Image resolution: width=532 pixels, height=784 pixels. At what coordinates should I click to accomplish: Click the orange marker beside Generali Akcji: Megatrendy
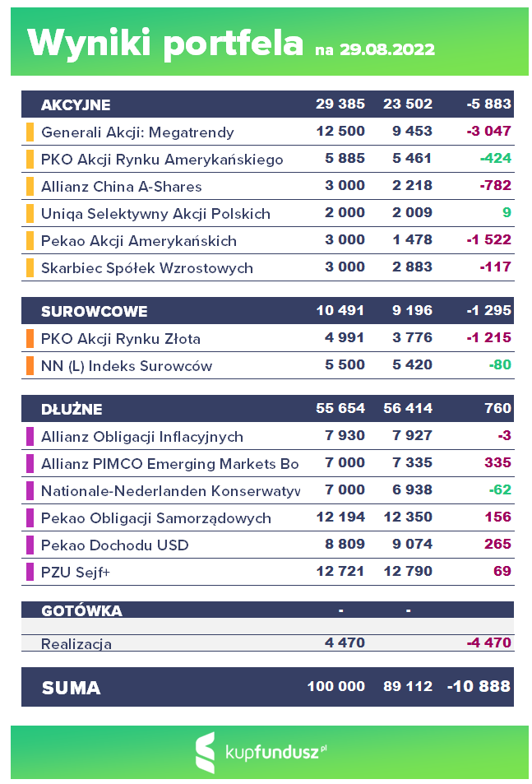30,132
